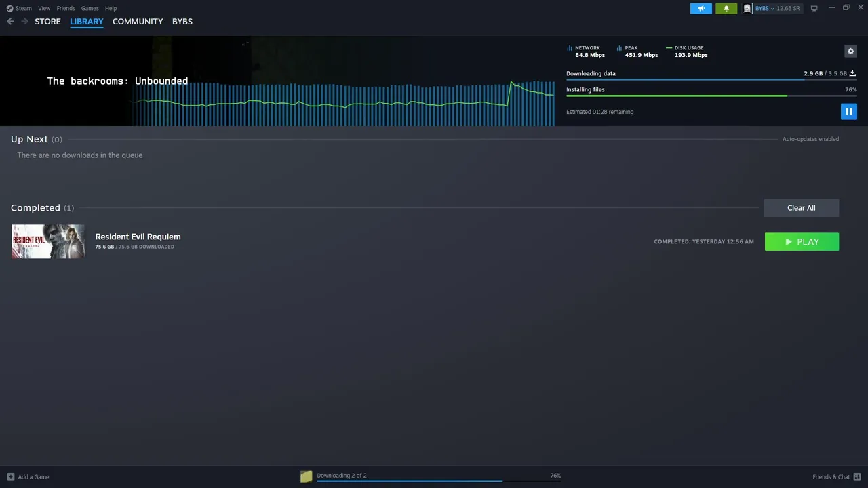
Task: Click The backrooms: Unbounded title
Action: pyautogui.click(x=117, y=81)
